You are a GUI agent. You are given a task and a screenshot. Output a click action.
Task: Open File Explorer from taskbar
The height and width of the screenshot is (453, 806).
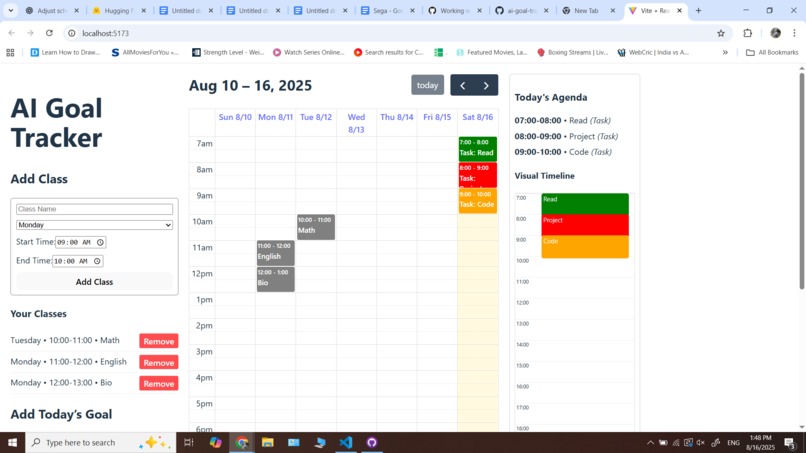pyautogui.click(x=267, y=442)
